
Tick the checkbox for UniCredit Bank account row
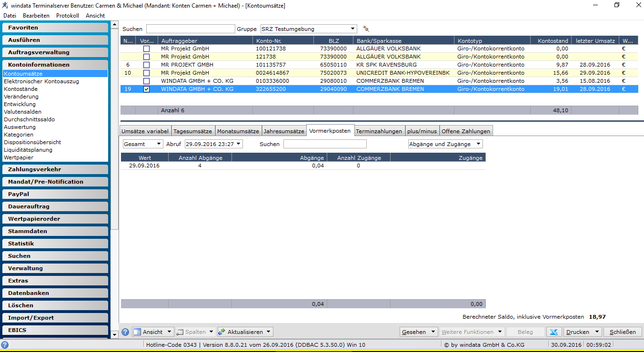147,73
